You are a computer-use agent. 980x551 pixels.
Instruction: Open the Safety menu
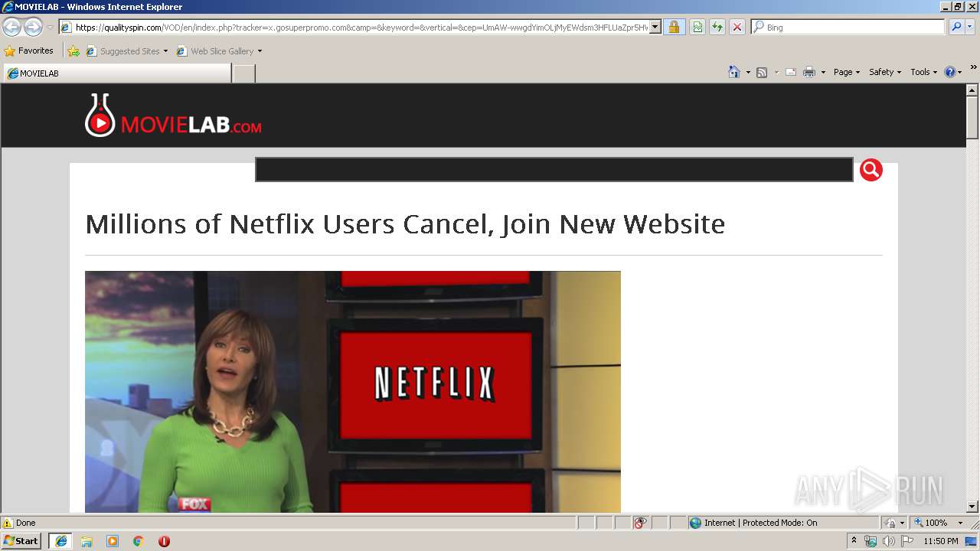click(885, 72)
